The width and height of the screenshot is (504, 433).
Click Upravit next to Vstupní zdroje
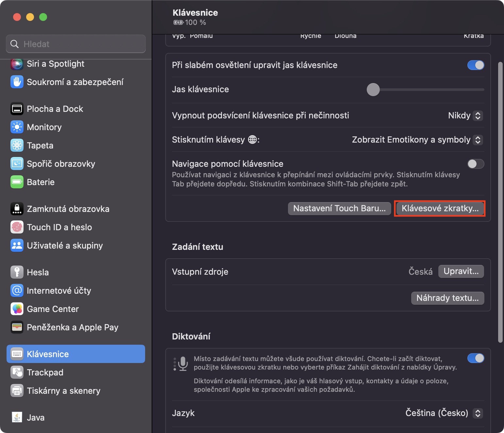pos(461,271)
